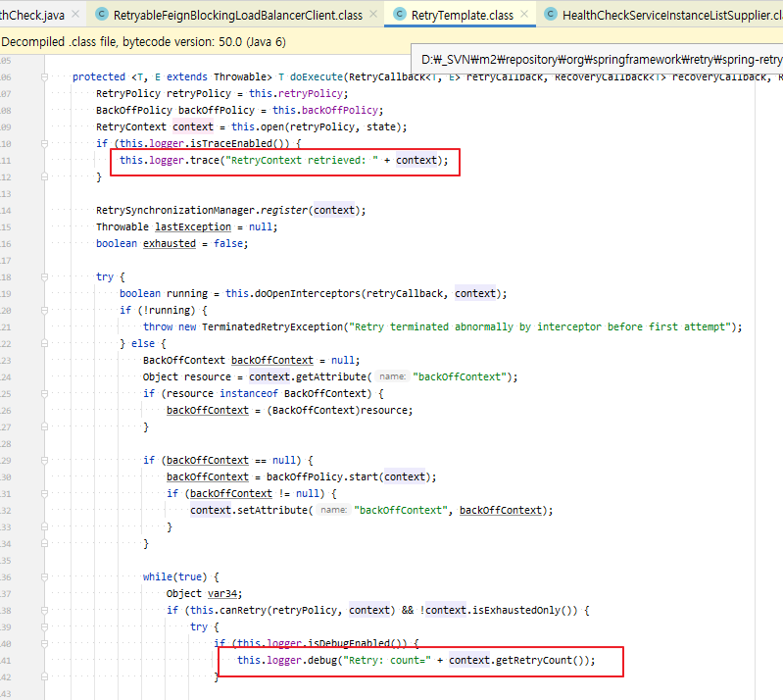Click 'lastException' variable declaration
The height and width of the screenshot is (700, 783).
click(x=193, y=226)
